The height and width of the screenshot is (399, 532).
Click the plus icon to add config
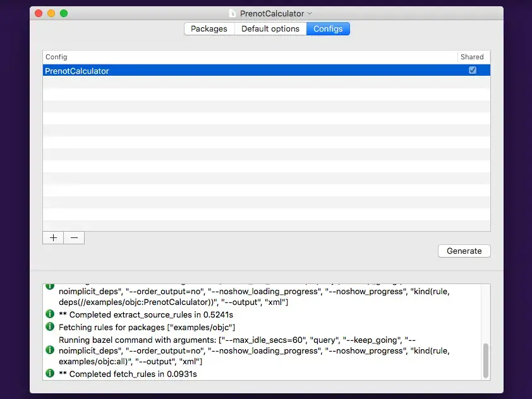53,237
